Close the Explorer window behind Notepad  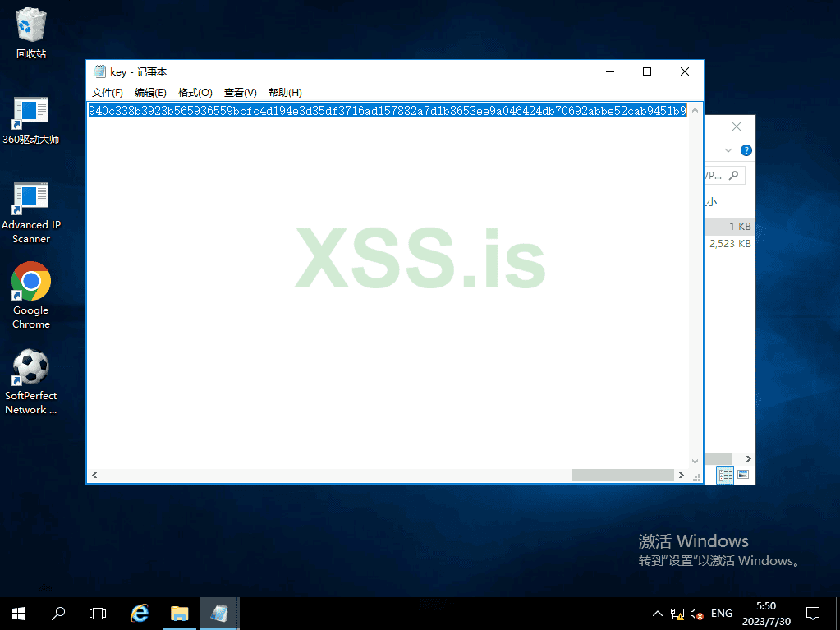(x=737, y=126)
